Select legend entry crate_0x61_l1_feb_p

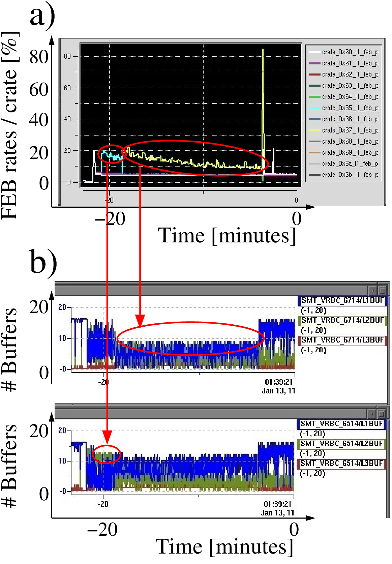(x=344, y=63)
